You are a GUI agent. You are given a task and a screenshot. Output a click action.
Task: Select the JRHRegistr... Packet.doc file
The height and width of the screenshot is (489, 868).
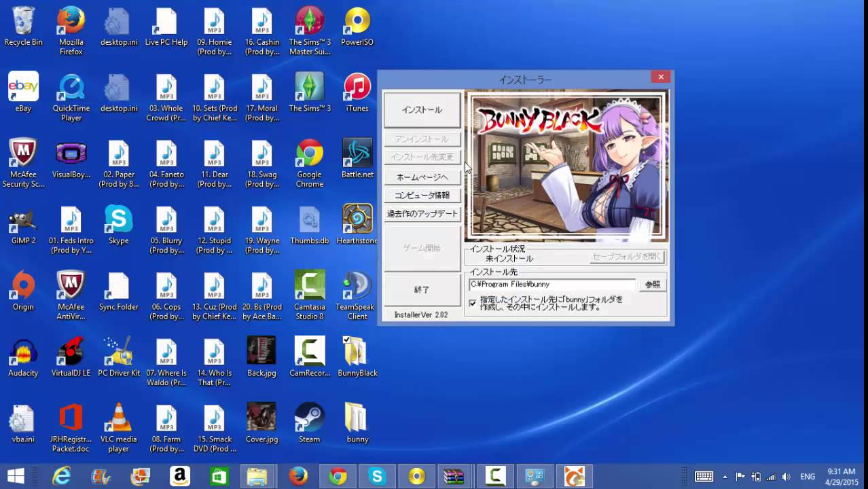[71, 429]
